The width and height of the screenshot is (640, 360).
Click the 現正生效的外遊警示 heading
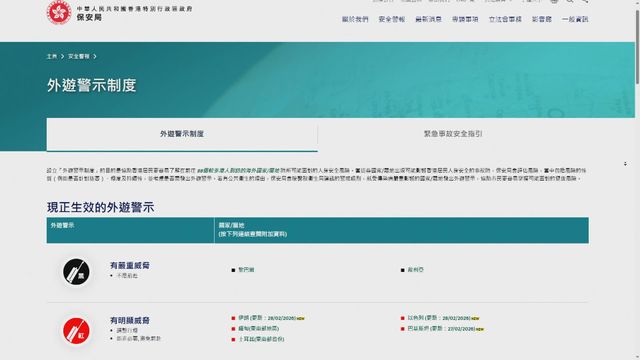click(100, 207)
